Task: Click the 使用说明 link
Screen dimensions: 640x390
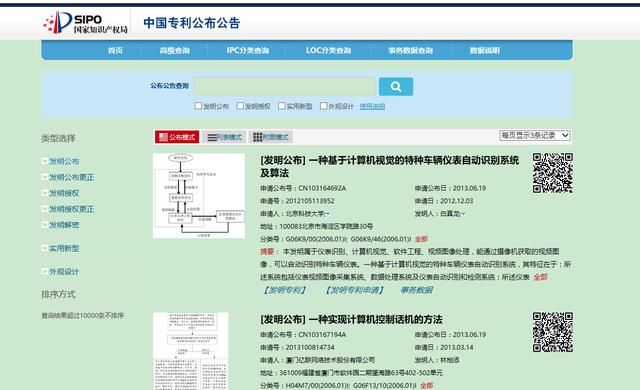Action: pos(372,106)
